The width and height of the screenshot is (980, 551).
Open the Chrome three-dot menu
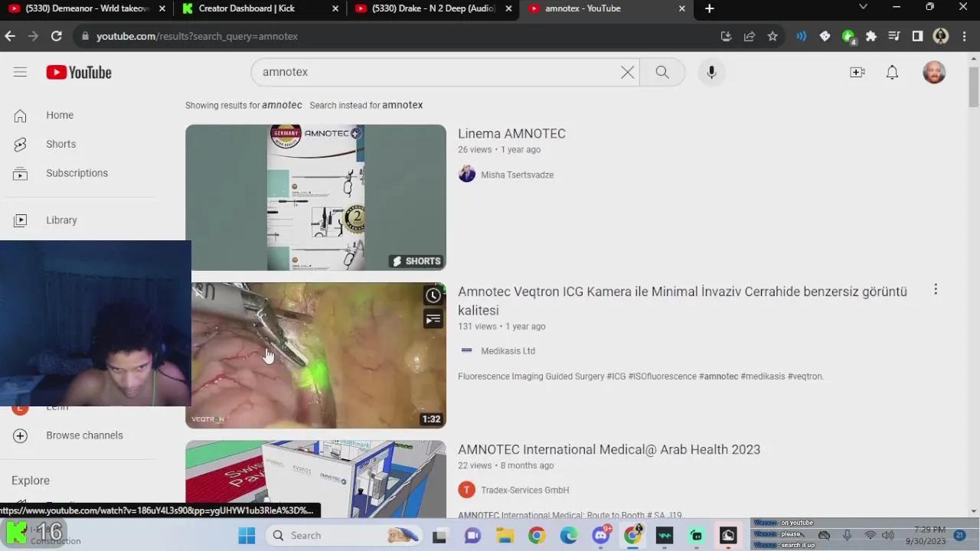click(965, 36)
